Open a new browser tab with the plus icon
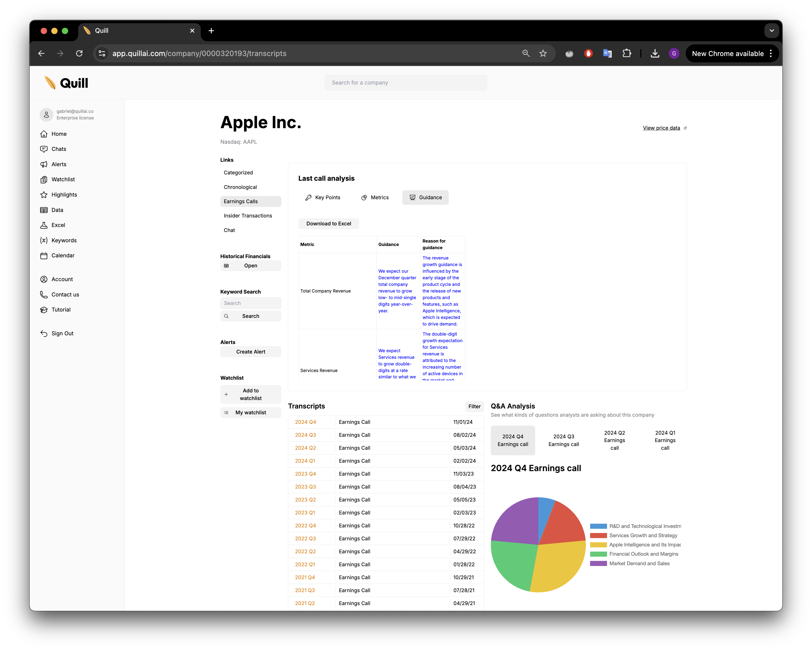This screenshot has width=812, height=650. coord(211,31)
